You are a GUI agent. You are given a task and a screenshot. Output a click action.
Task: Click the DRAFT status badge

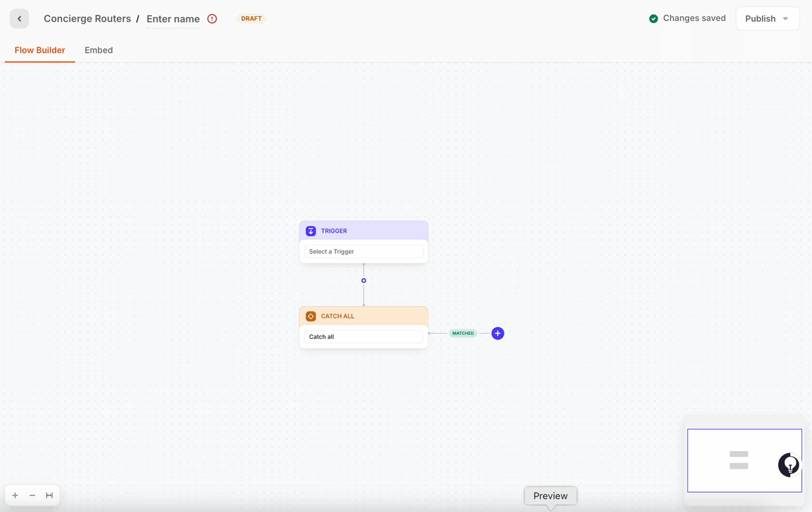tap(252, 19)
